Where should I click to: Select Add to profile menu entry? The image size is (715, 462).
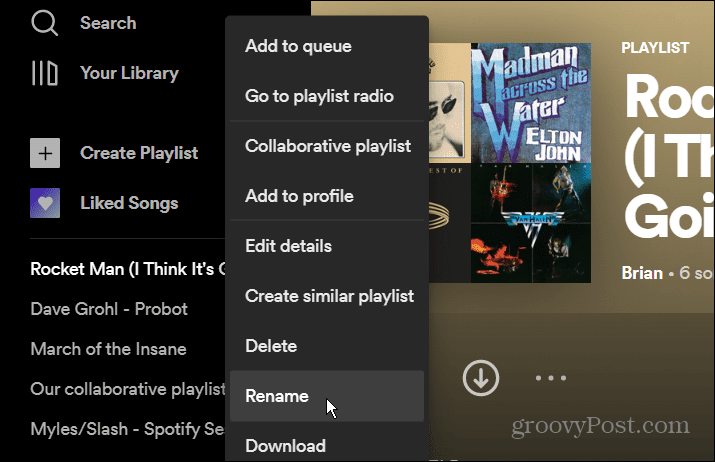(299, 196)
